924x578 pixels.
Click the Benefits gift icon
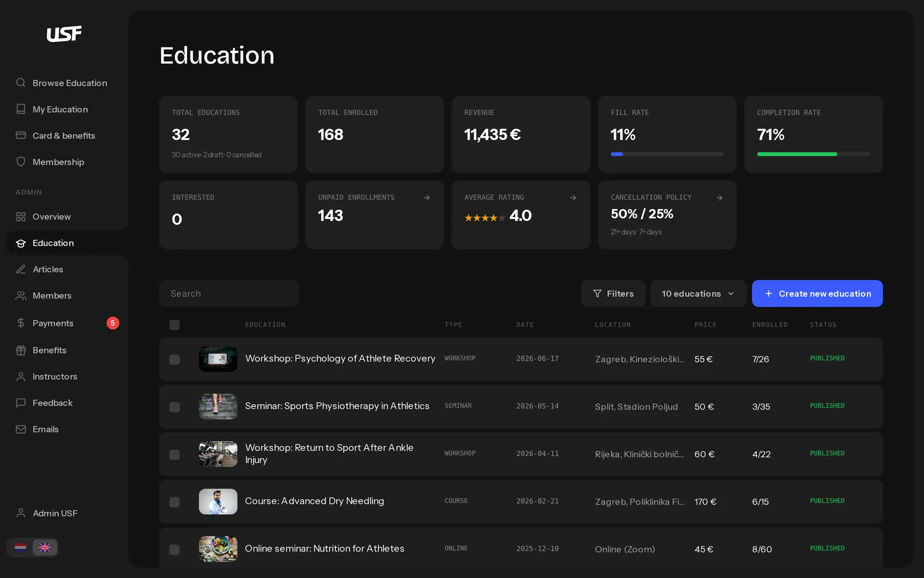(21, 350)
